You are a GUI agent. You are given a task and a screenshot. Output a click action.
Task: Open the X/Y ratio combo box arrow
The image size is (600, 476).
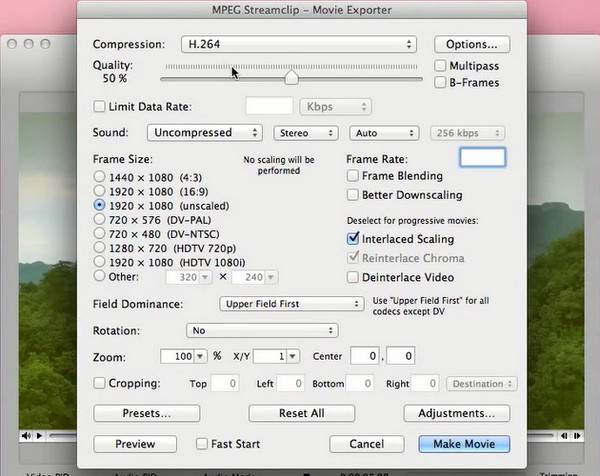(293, 356)
